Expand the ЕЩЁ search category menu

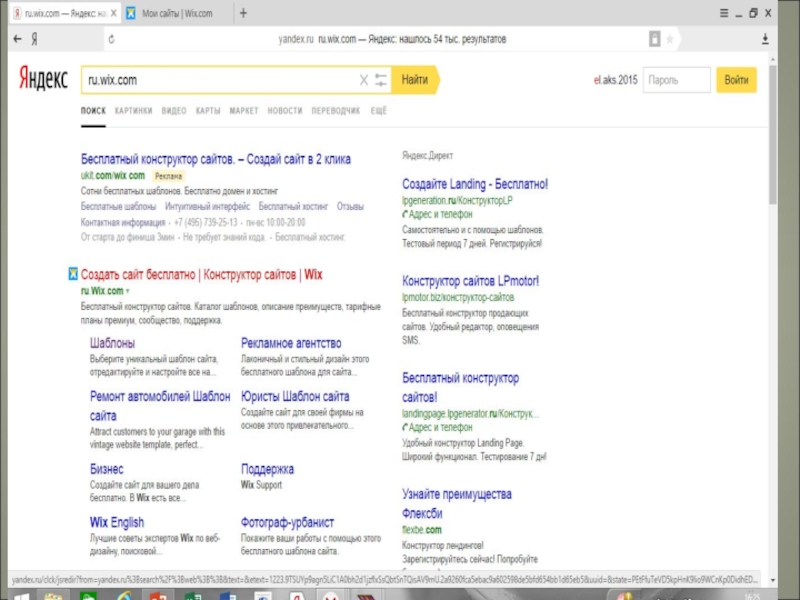click(379, 111)
